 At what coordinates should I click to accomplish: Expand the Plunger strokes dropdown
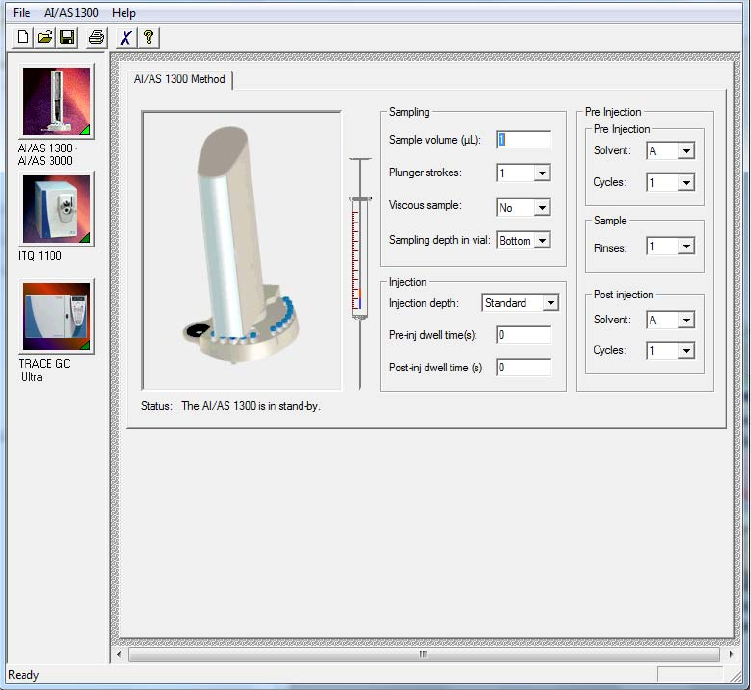(x=542, y=173)
